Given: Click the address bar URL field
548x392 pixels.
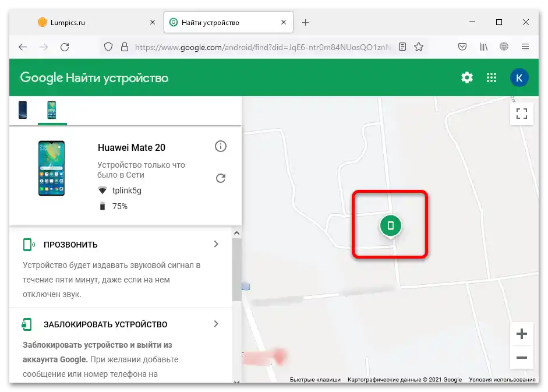Looking at the screenshot, I should point(263,47).
